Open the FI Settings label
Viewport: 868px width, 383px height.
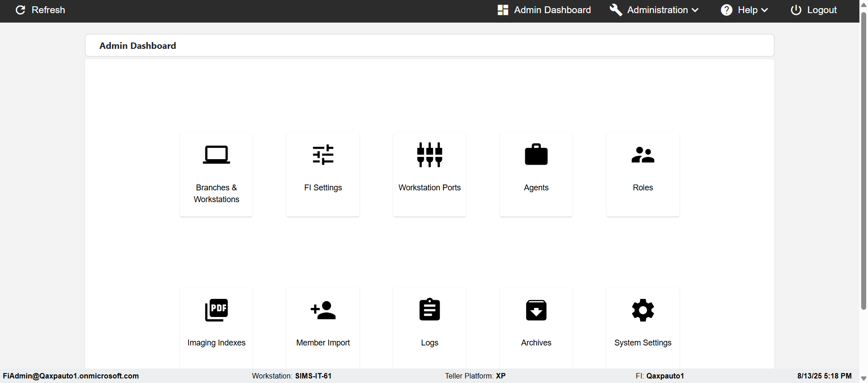point(323,188)
